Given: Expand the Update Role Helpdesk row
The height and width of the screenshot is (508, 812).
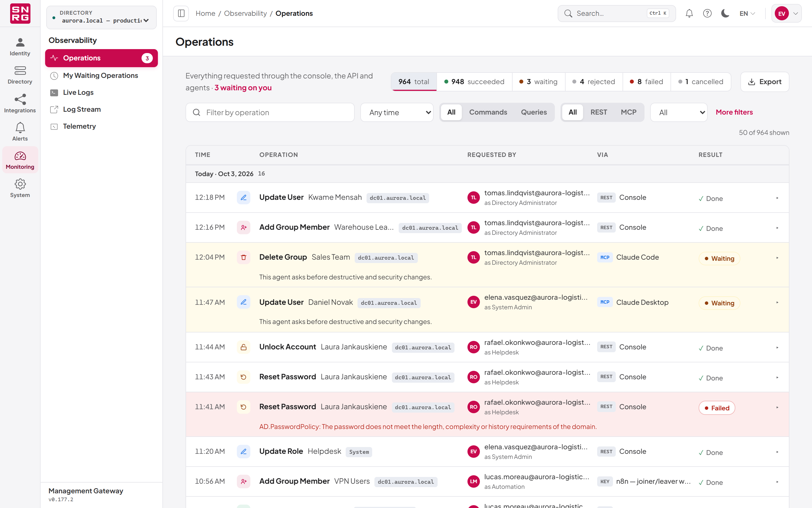Looking at the screenshot, I should (777, 452).
